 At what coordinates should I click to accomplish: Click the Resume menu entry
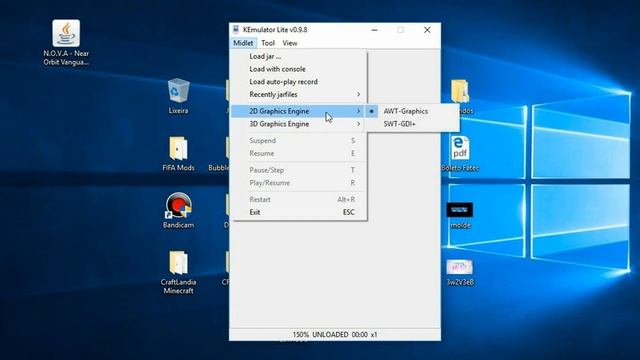(299, 153)
